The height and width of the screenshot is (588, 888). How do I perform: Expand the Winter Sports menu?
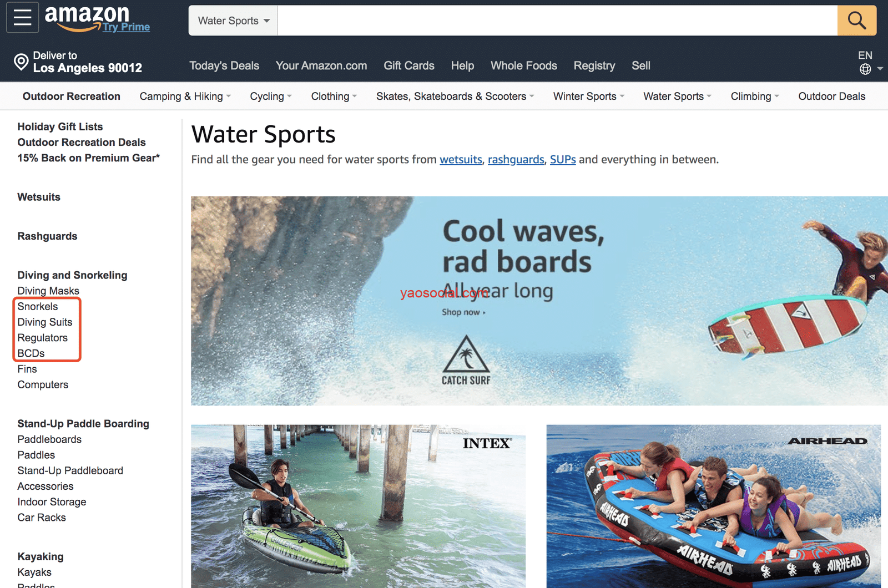(589, 97)
